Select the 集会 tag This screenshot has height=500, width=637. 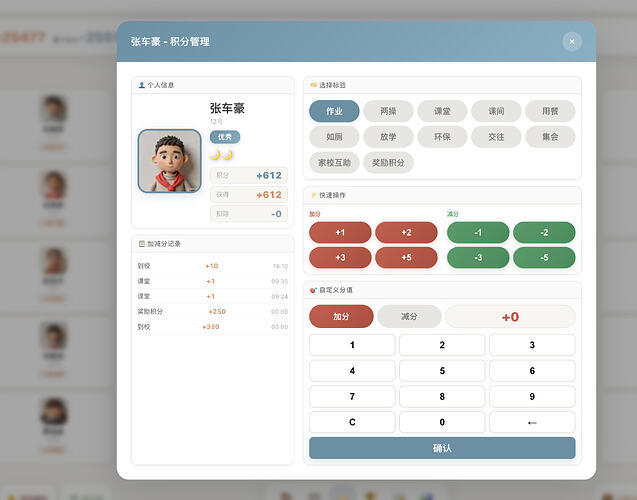[x=550, y=137]
